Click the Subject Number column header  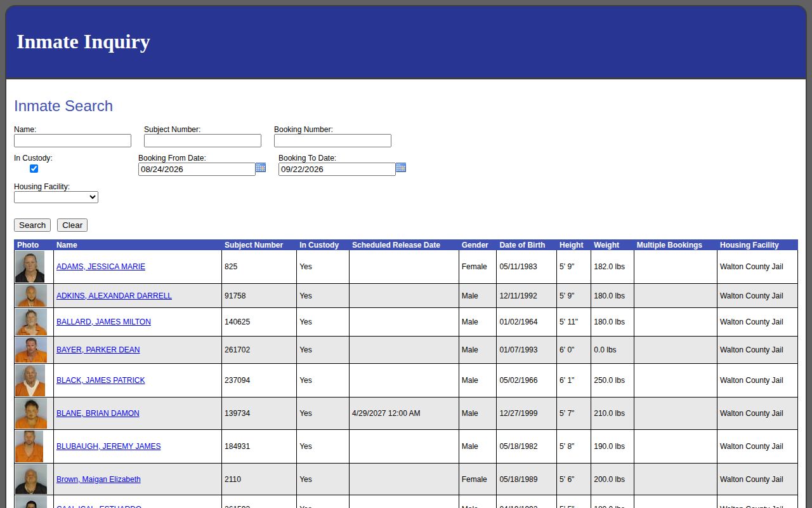(254, 245)
